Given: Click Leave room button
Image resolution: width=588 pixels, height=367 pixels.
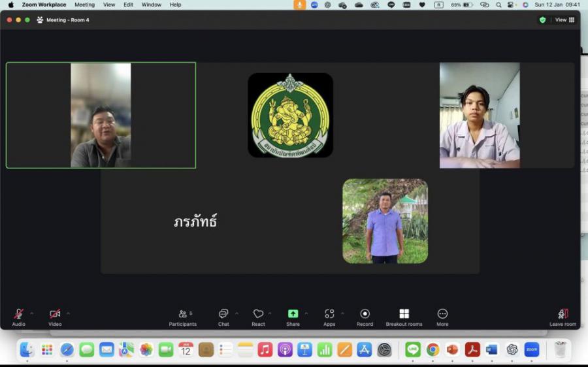Looking at the screenshot, I should pyautogui.click(x=563, y=317).
